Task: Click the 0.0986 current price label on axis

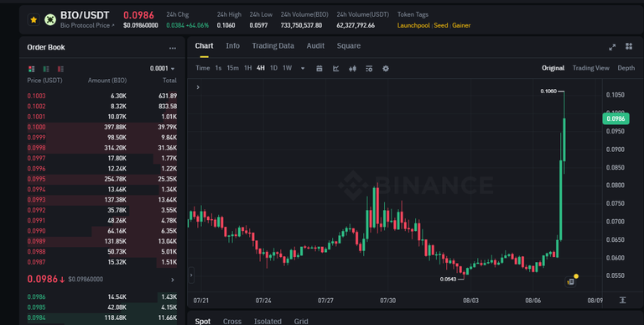Action: tap(615, 119)
